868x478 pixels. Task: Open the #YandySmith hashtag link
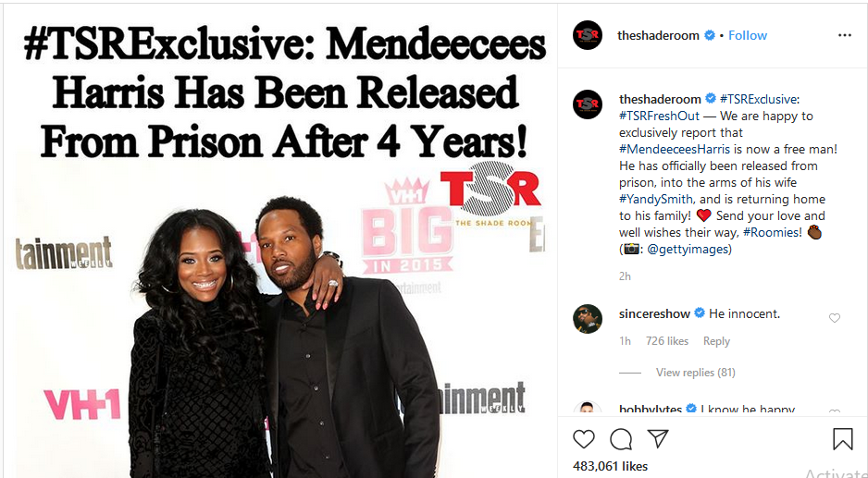(656, 199)
